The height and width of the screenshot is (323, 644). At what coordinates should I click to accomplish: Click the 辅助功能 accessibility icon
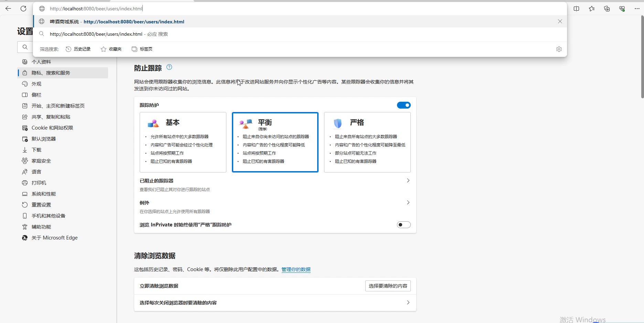[x=25, y=227]
